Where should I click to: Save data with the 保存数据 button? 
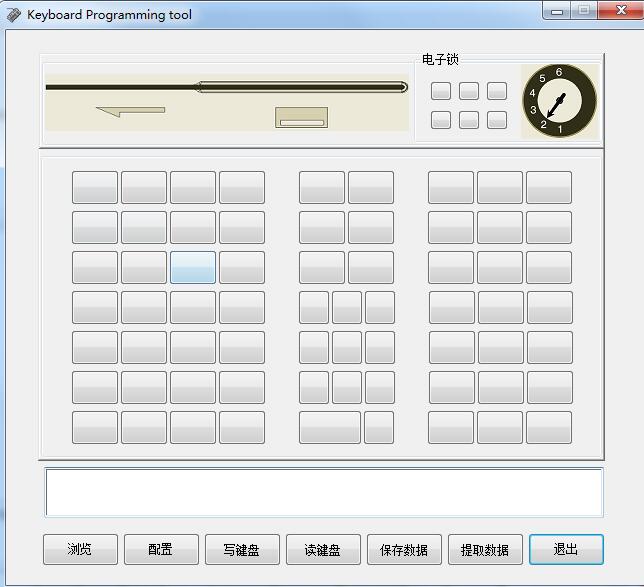pos(404,549)
